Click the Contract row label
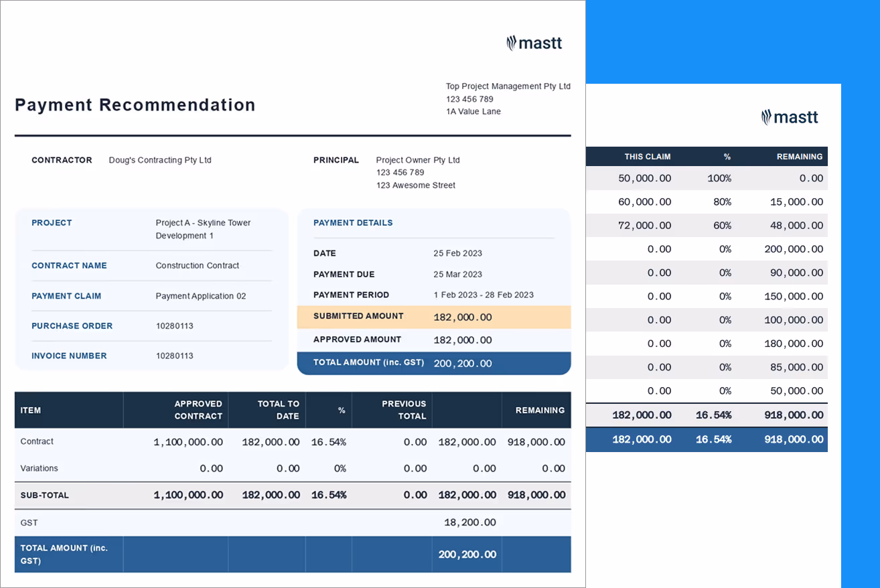The width and height of the screenshot is (880, 588). tap(37, 442)
